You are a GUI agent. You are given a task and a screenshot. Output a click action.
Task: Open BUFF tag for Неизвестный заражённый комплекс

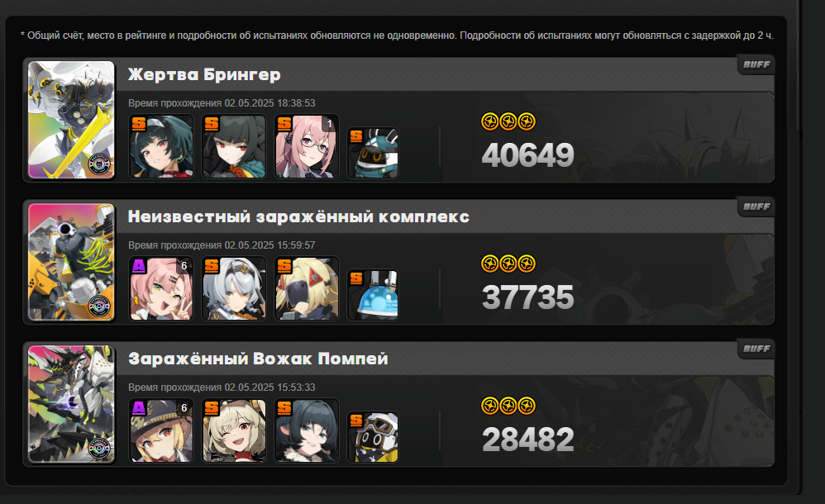pyautogui.click(x=756, y=207)
